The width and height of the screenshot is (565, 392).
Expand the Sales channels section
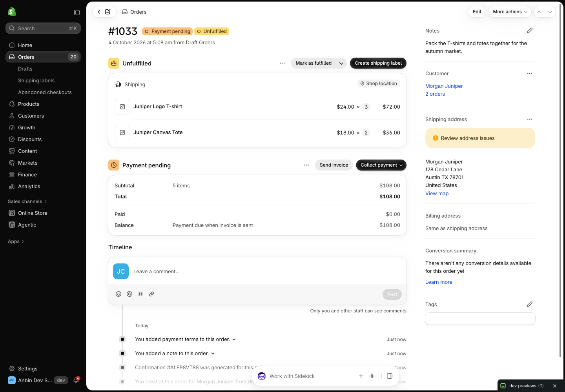(x=27, y=201)
